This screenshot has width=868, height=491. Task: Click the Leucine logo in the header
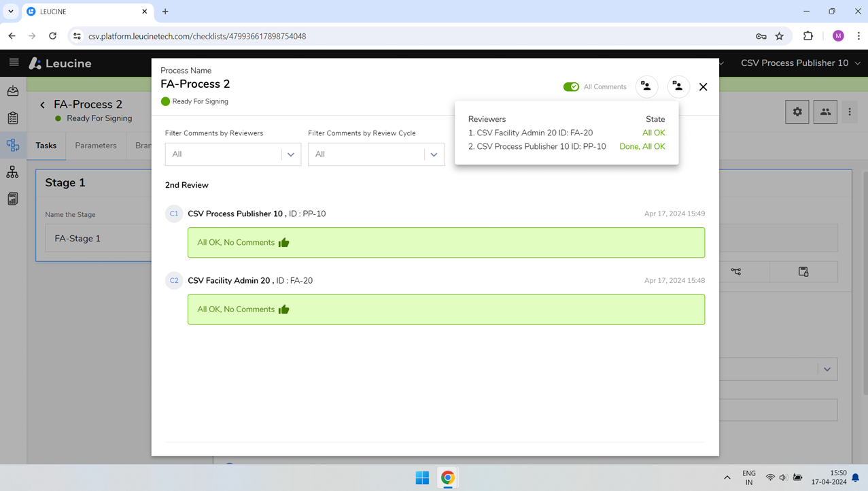pyautogui.click(x=60, y=63)
